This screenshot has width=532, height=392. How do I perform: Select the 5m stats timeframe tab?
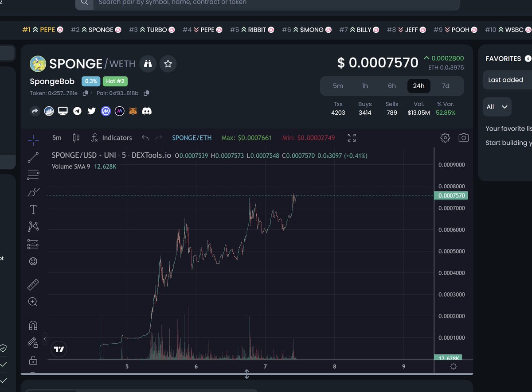click(338, 86)
